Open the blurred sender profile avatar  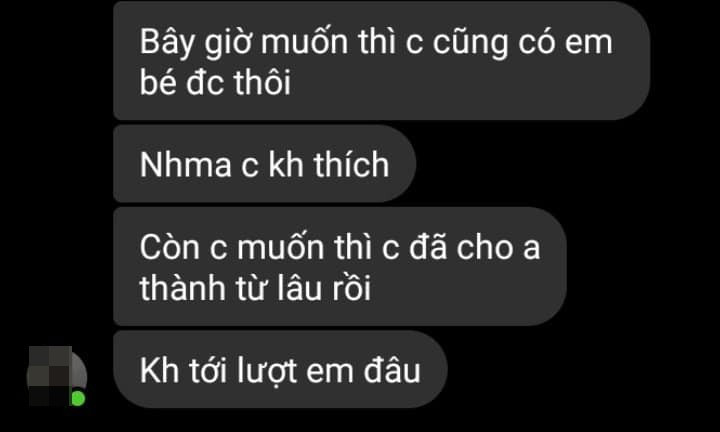tap(56, 376)
